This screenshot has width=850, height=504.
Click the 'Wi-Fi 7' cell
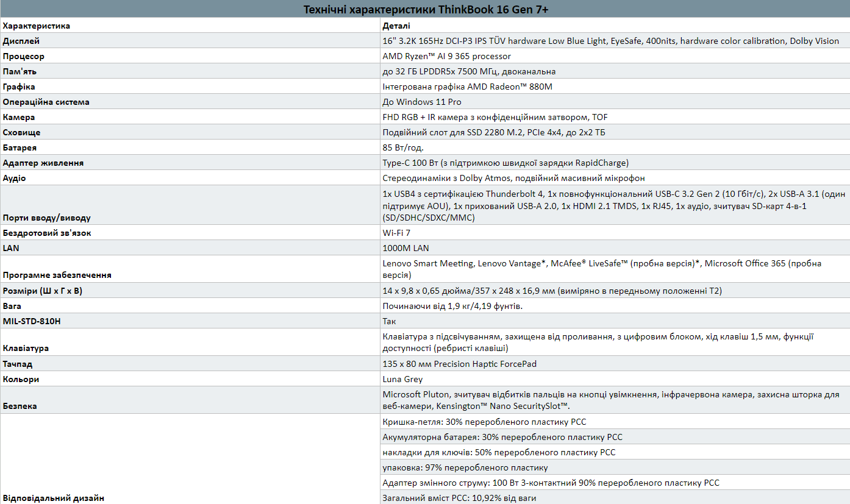(x=615, y=233)
